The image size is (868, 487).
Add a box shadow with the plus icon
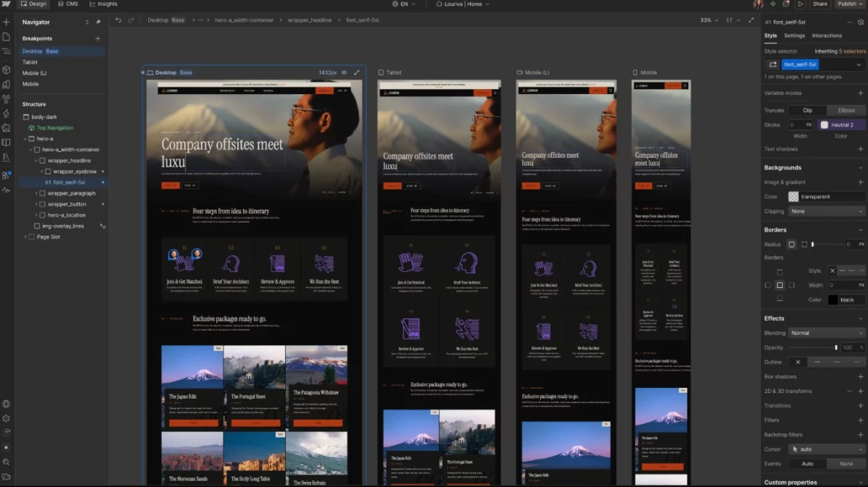tap(860, 376)
